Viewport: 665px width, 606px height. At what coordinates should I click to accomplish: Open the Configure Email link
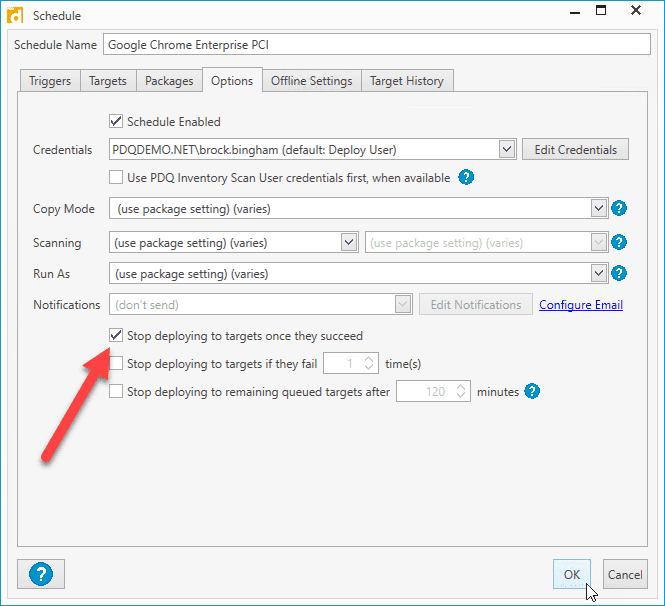[581, 304]
